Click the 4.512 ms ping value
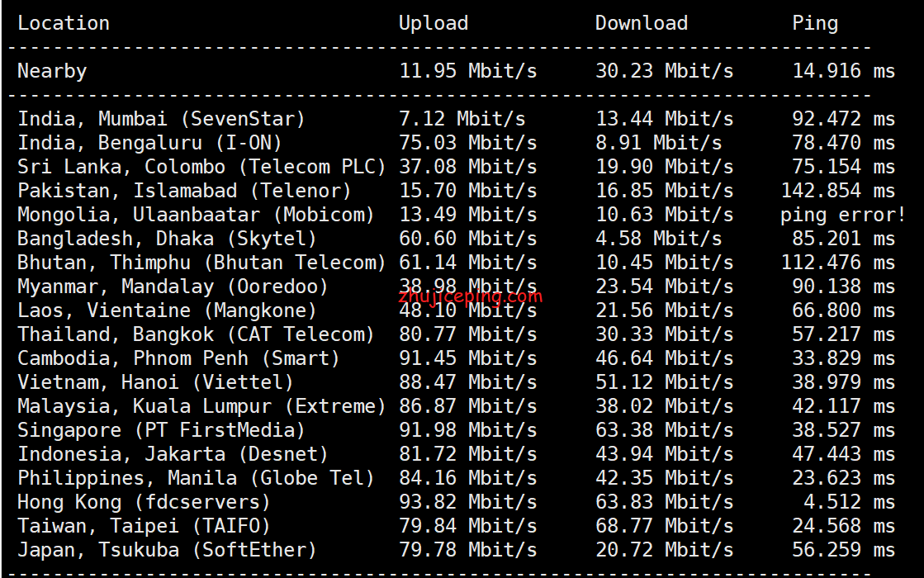The height and width of the screenshot is (578, 924). click(849, 502)
